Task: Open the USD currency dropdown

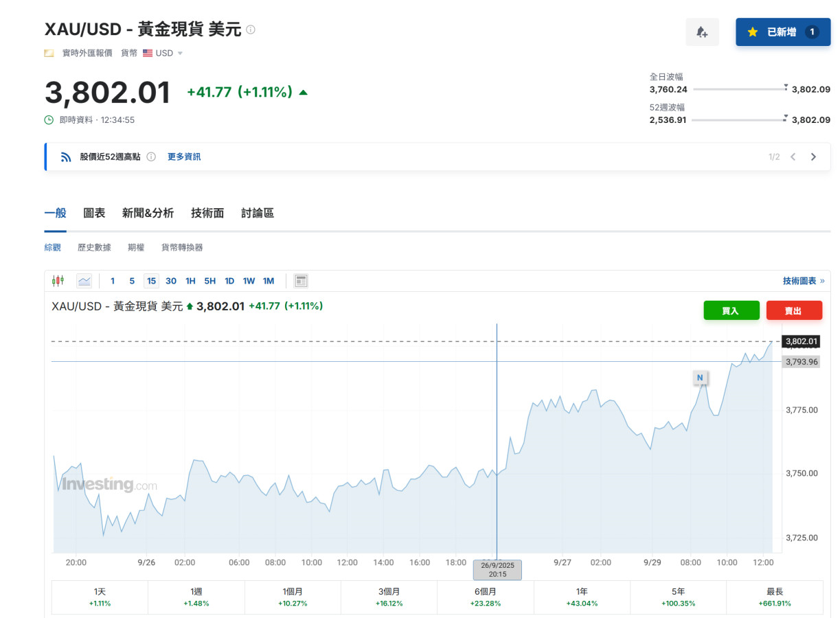Action: pyautogui.click(x=163, y=53)
